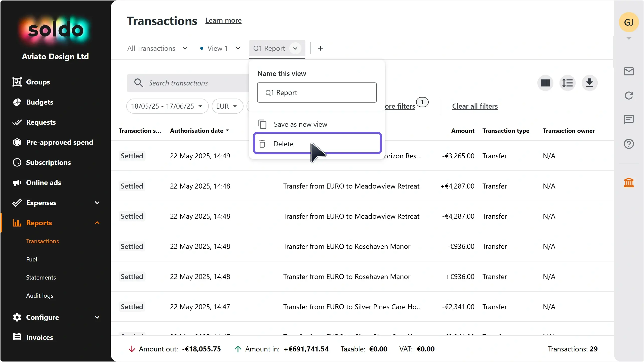The image size is (644, 362).
Task: Switch to All Transactions tab
Action: (x=151, y=48)
